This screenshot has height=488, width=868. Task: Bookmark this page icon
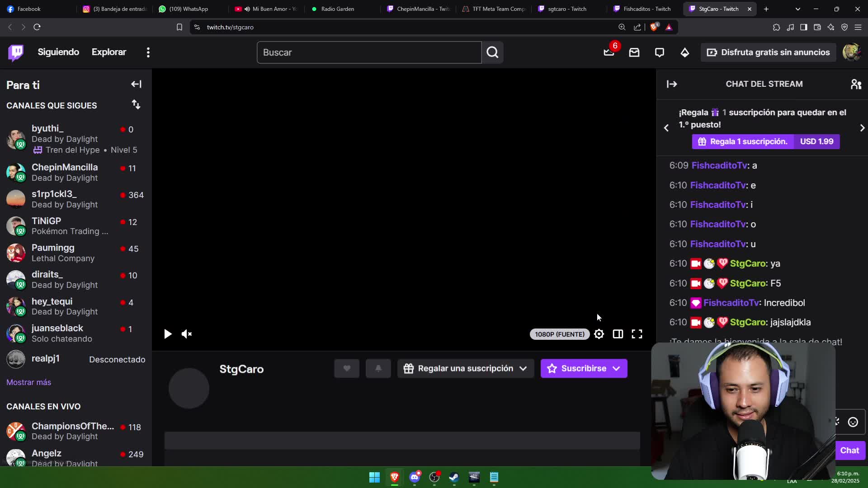tap(179, 27)
